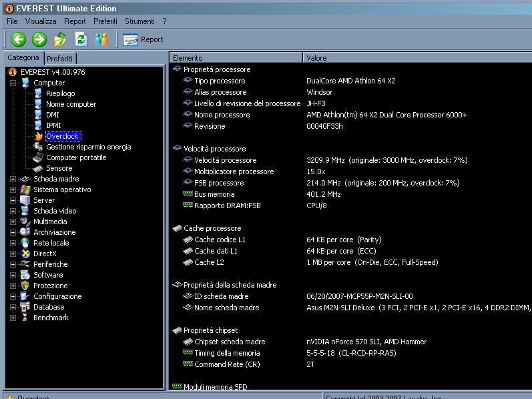Image resolution: width=532 pixels, height=399 pixels.
Task: Expand the Configurazione node
Action: point(13,296)
